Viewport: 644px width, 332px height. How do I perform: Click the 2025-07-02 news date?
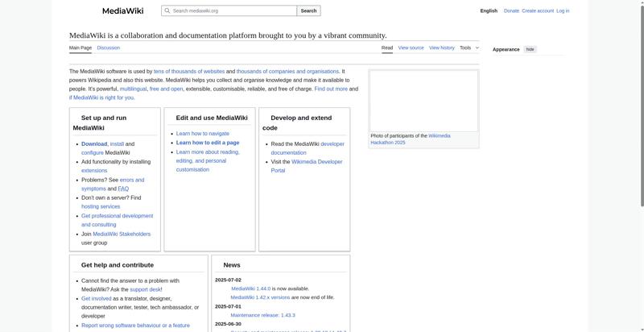point(228,280)
